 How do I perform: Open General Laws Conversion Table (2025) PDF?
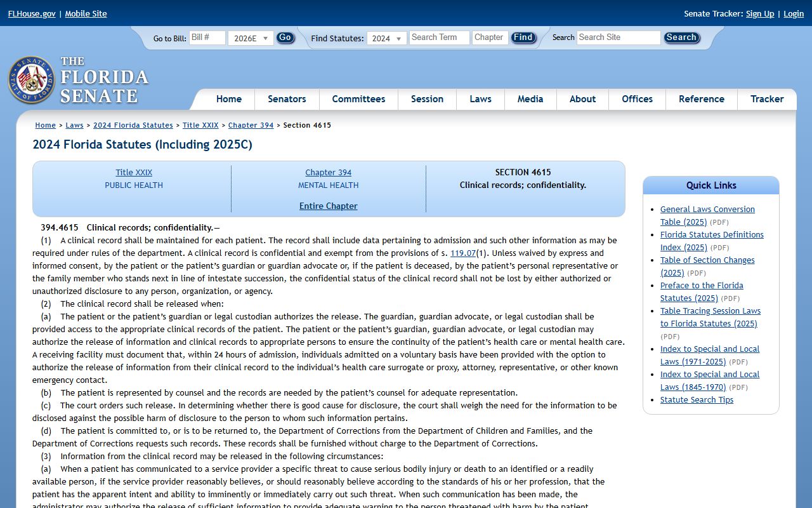point(707,215)
